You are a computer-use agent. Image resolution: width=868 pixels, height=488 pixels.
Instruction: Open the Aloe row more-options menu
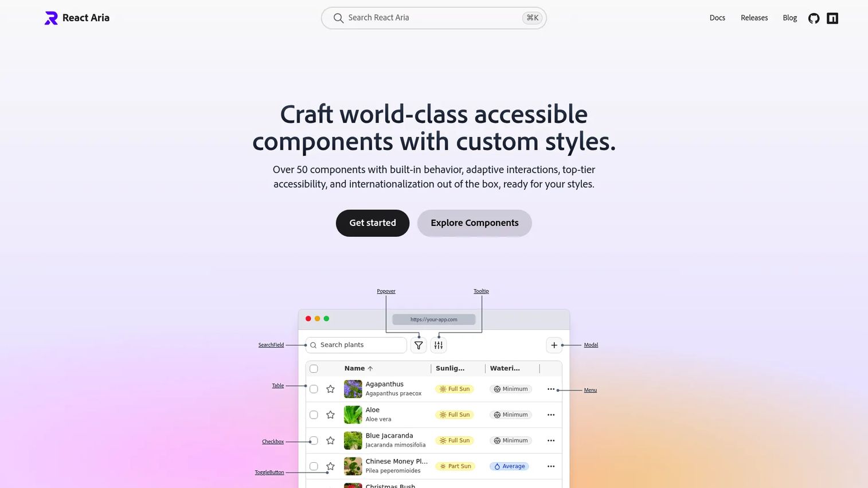click(x=551, y=415)
